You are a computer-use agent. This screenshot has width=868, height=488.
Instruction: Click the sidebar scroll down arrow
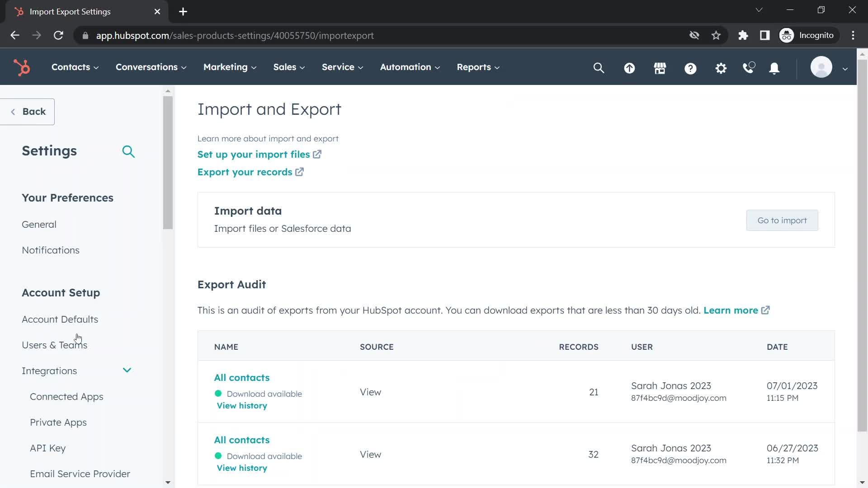(168, 483)
